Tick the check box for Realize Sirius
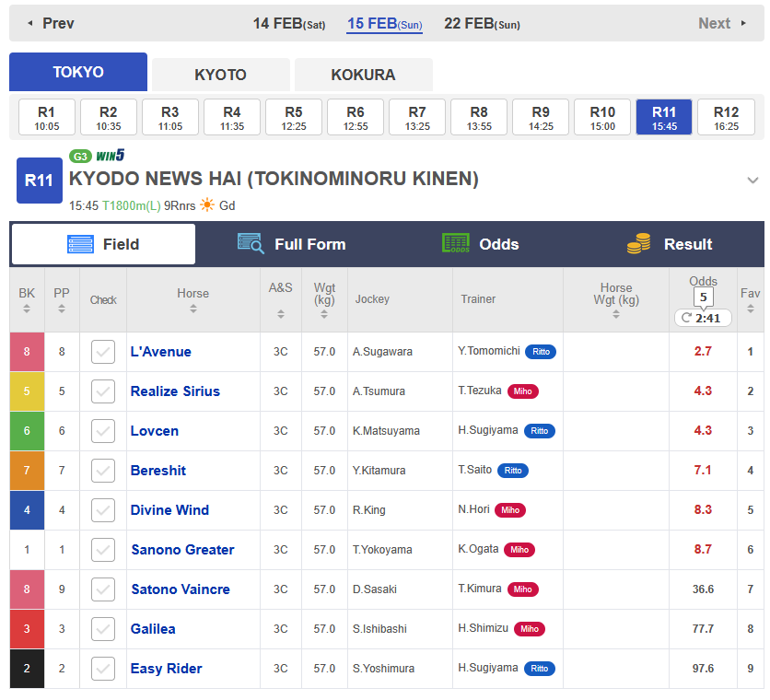The image size is (770, 700). pyautogui.click(x=103, y=391)
